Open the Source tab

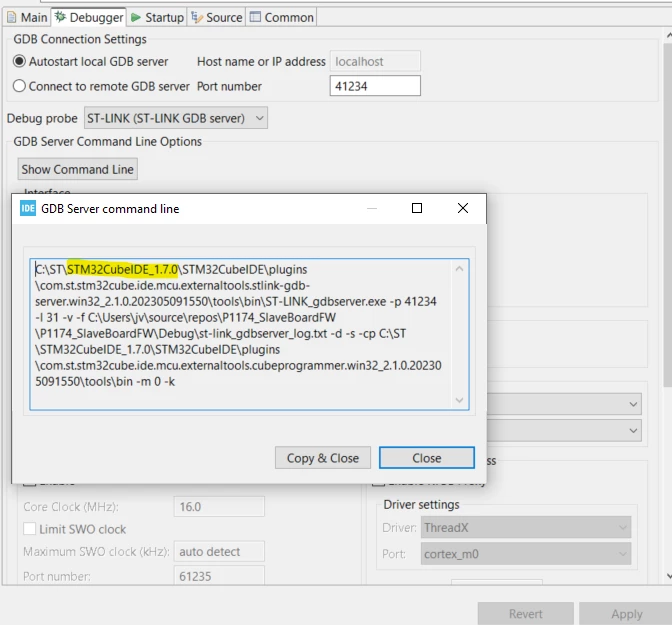tap(216, 18)
